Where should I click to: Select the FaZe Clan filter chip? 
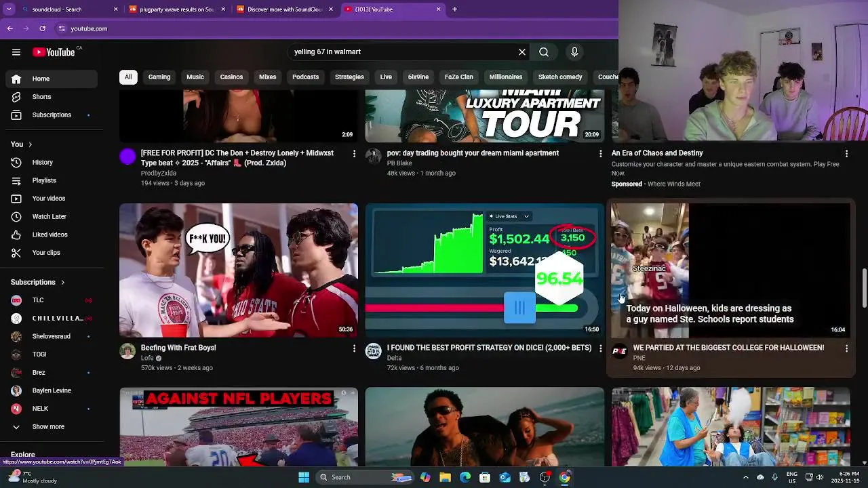[x=459, y=77]
